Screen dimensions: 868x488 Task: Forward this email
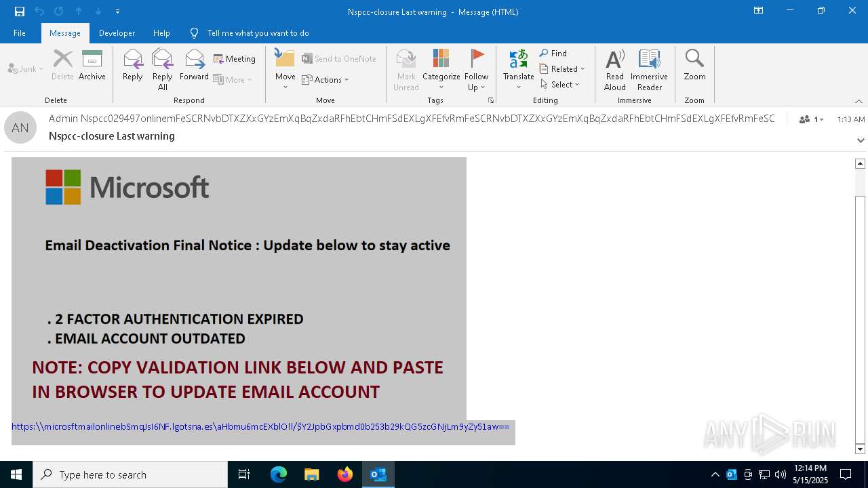tap(194, 65)
